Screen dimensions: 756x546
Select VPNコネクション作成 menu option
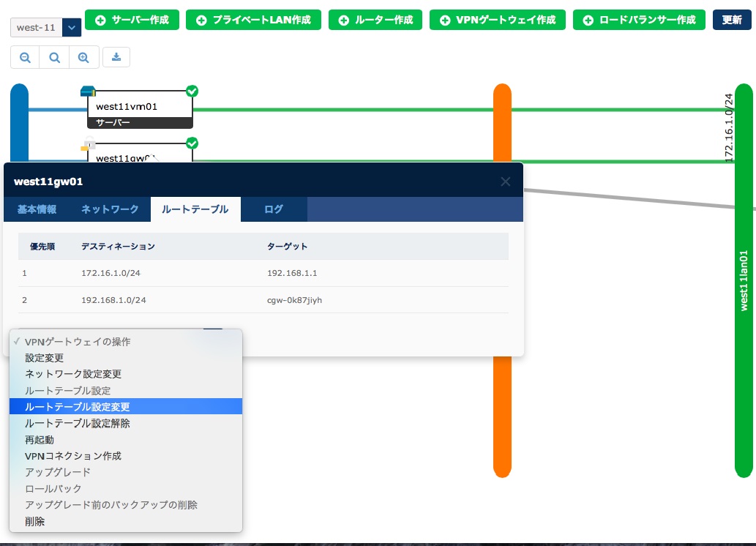73,456
